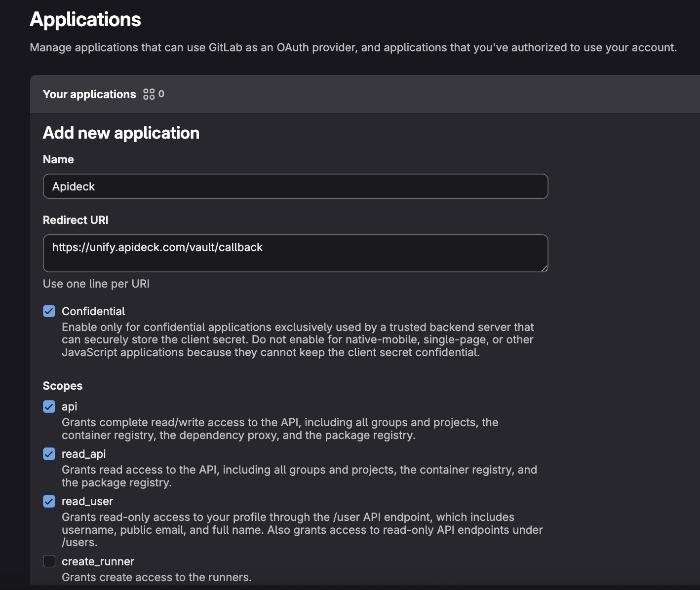This screenshot has width=700, height=590.
Task: Uncheck the Confidential checkbox
Action: 49,311
